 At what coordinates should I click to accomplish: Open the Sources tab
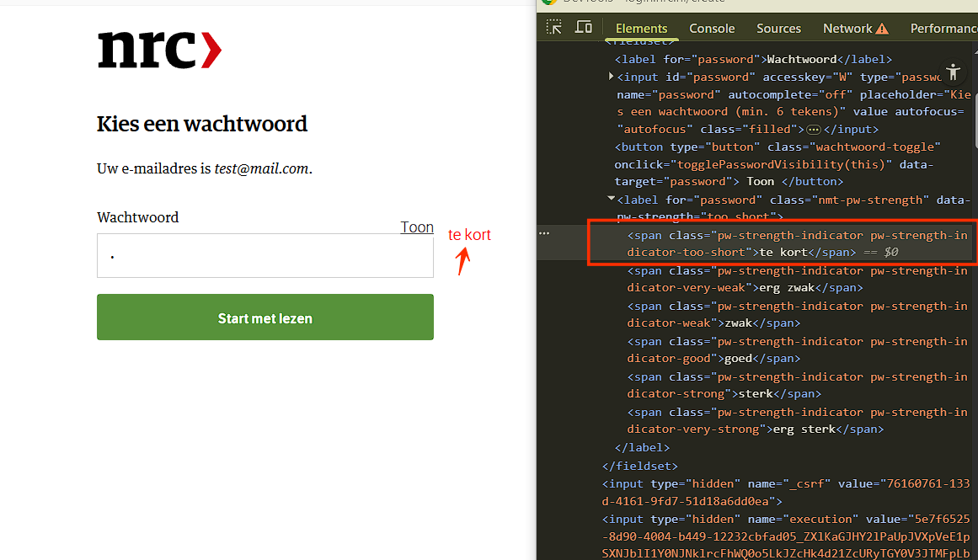pyautogui.click(x=778, y=29)
